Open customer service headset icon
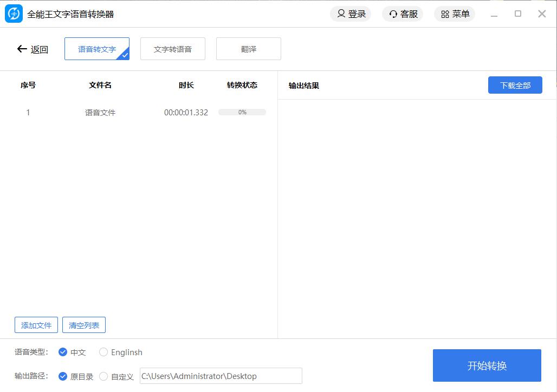Viewport: 557px width, 392px height. pyautogui.click(x=393, y=14)
